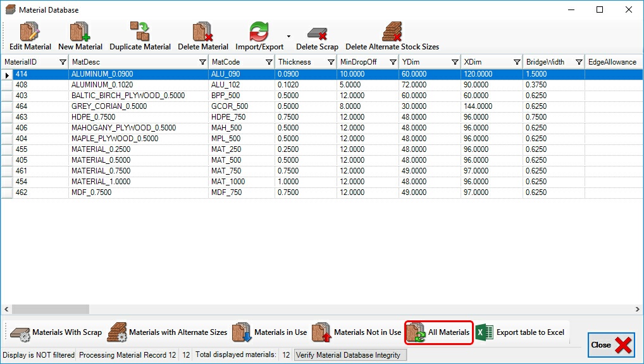Filter by Materials in Use

pos(269,332)
